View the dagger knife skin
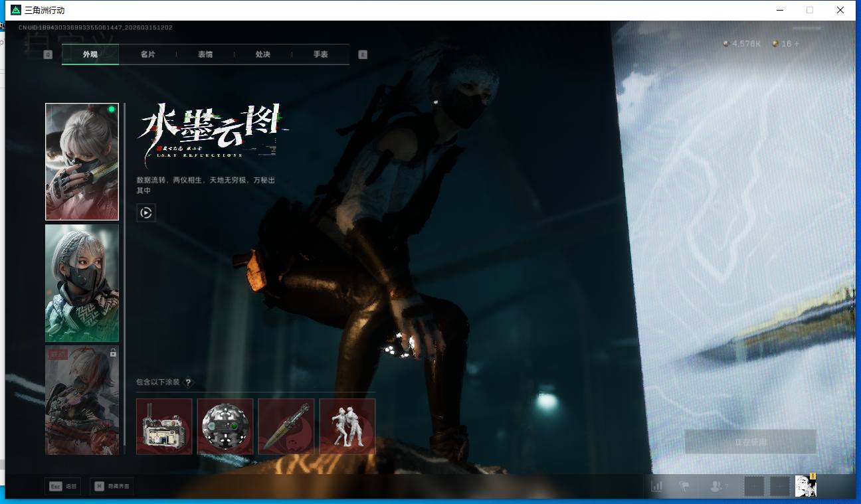This screenshot has width=861, height=504. (286, 426)
